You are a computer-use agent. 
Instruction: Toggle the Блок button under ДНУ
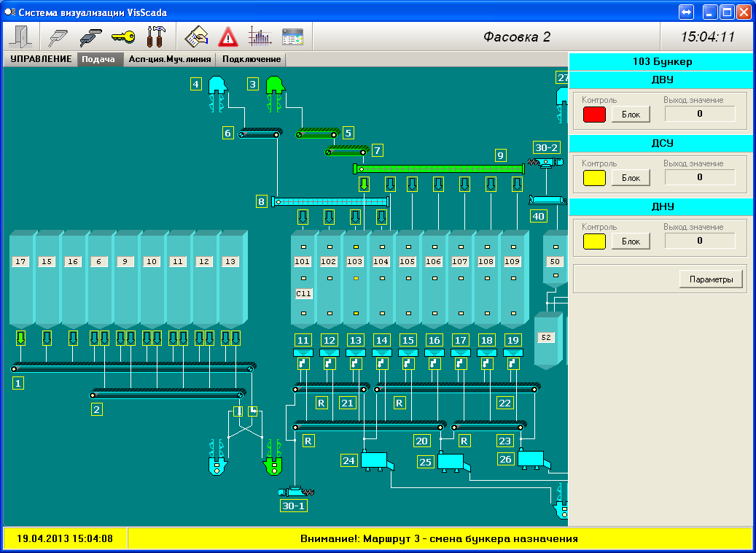(x=631, y=241)
